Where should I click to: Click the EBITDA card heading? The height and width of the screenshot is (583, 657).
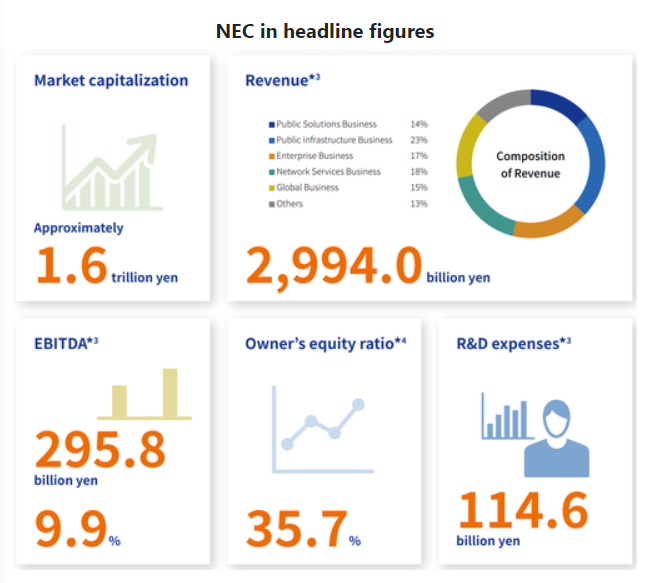[x=66, y=344]
